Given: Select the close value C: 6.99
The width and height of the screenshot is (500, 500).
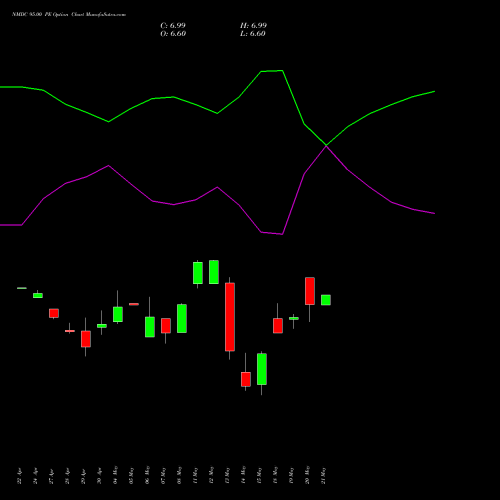Looking at the screenshot, I should point(173,26).
